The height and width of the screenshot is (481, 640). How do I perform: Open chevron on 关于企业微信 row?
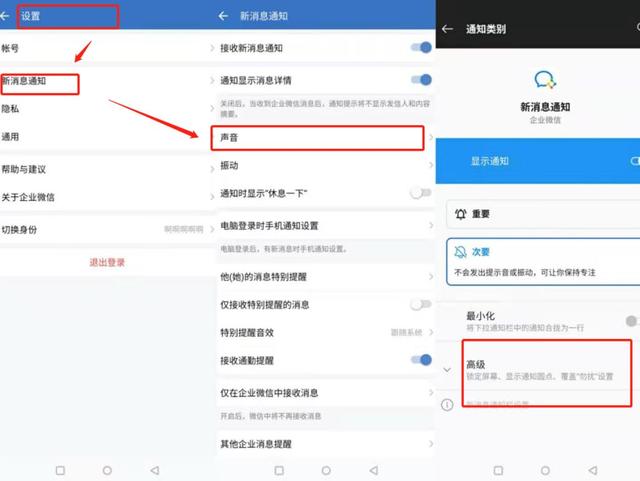point(212,197)
